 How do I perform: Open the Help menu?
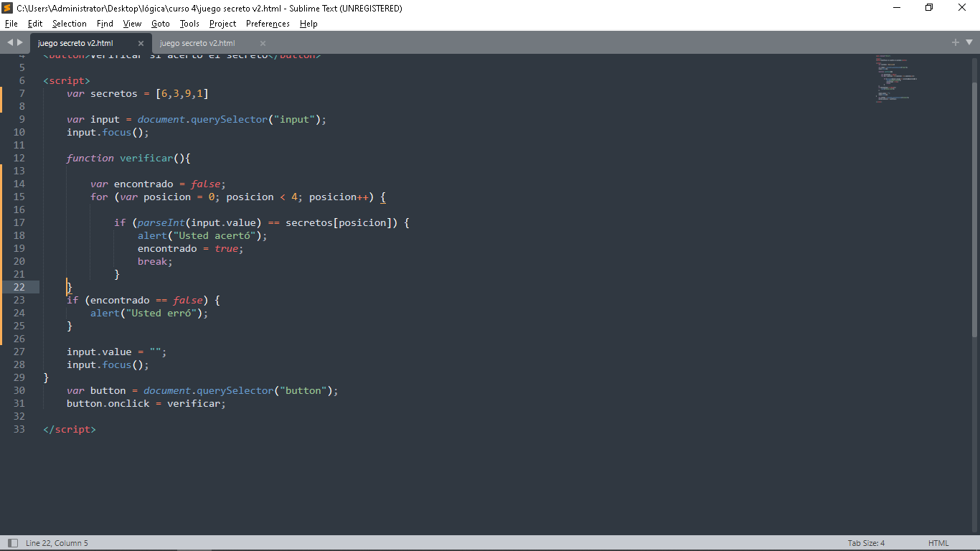tap(308, 24)
